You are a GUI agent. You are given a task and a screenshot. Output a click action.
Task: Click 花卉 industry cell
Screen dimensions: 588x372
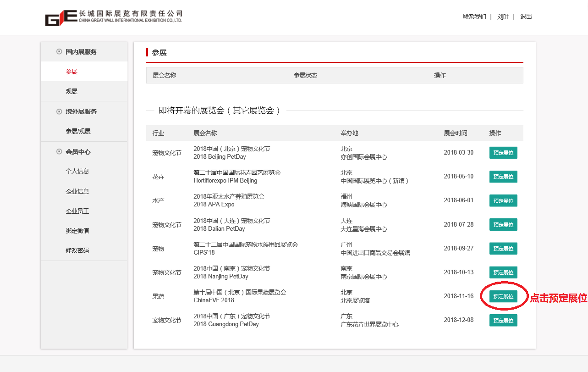pos(158,177)
